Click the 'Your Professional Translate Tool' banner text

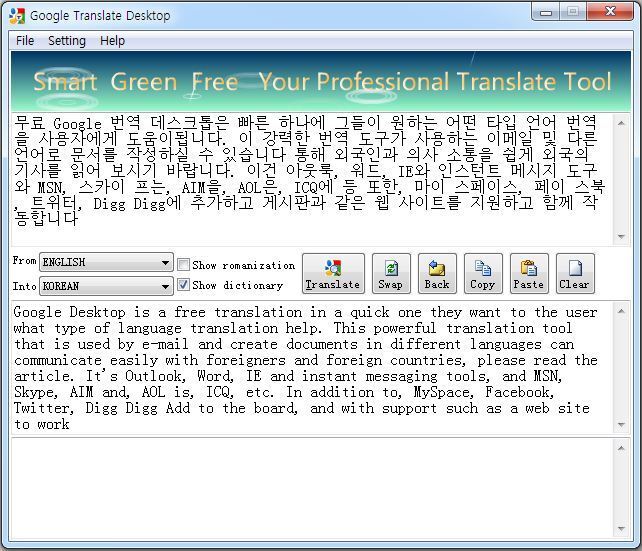click(x=435, y=81)
